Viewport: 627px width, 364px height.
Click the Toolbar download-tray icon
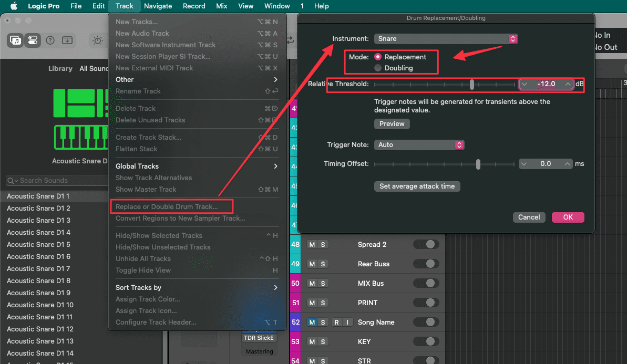pyautogui.click(x=67, y=40)
